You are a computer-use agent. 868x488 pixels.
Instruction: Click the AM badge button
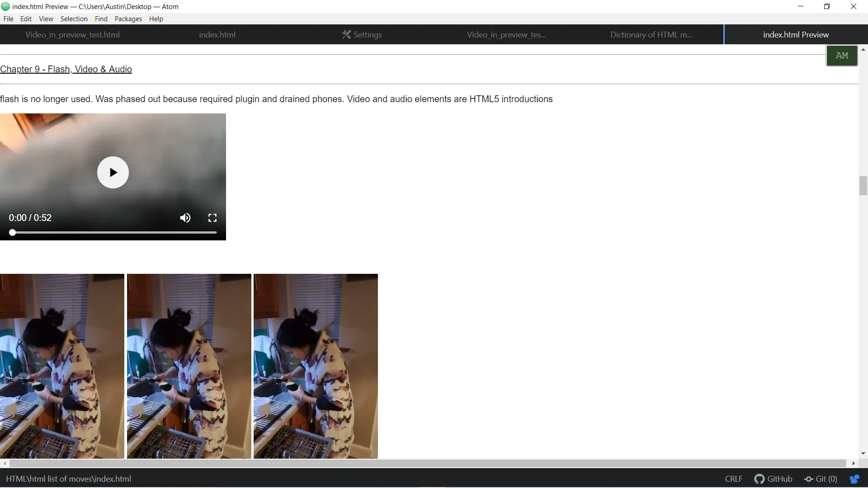click(x=841, y=56)
